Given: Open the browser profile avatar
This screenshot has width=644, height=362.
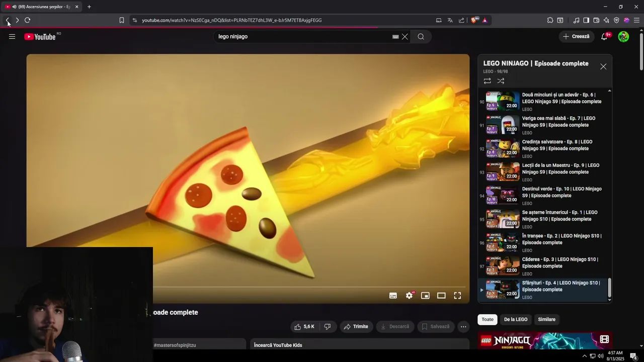Looking at the screenshot, I should point(626,20).
